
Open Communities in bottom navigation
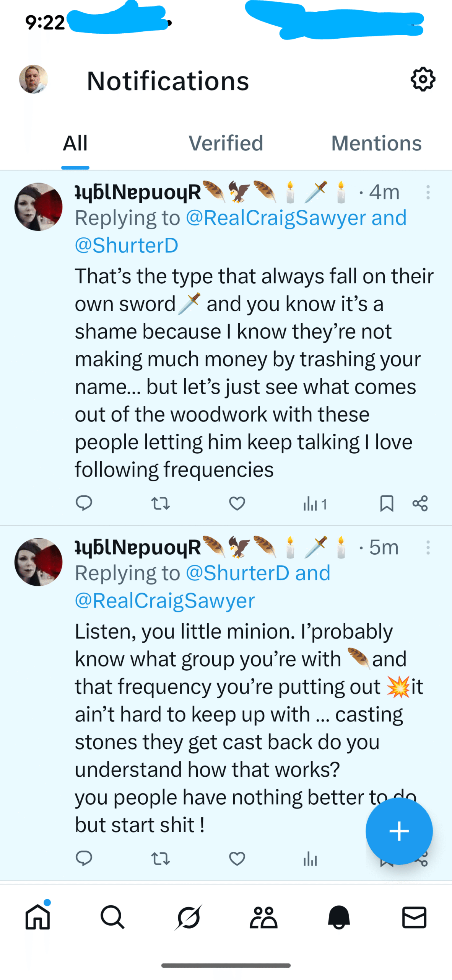[x=263, y=917]
